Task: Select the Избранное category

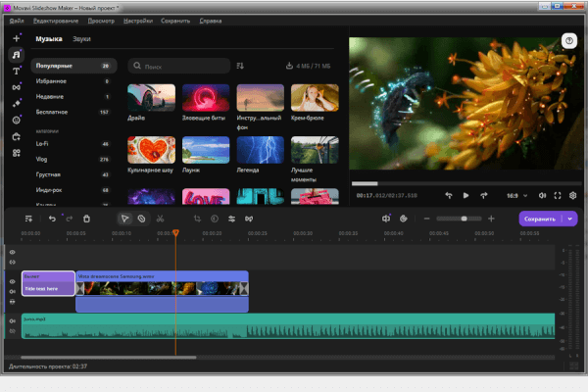Action: click(73, 81)
